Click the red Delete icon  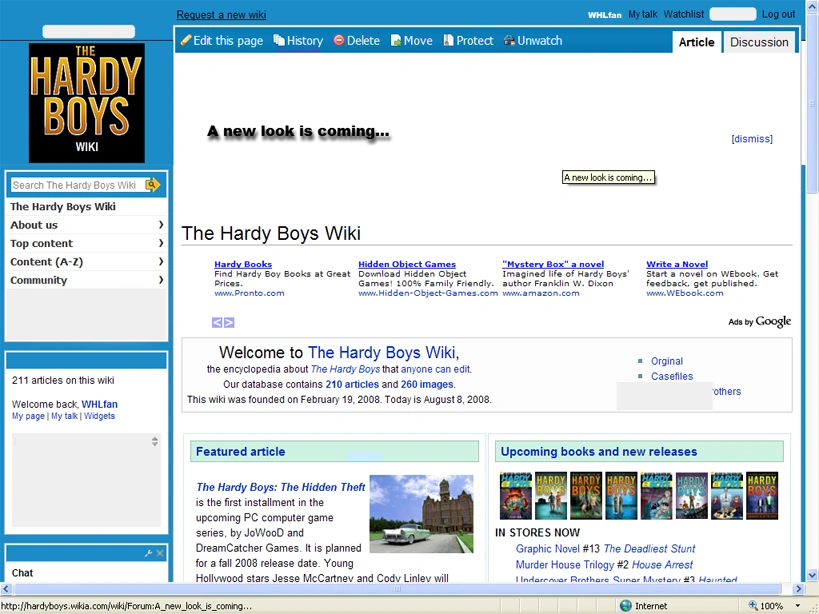pos(339,40)
